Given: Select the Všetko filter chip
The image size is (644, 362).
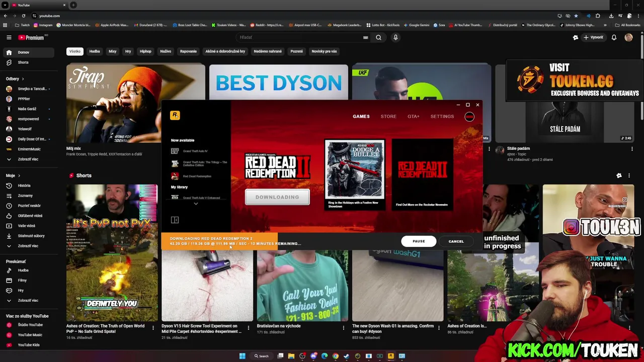Looking at the screenshot, I should coord(75,51).
